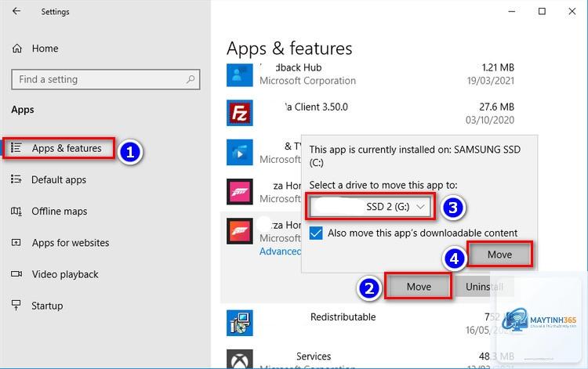Select the Services app entry

pos(314,356)
